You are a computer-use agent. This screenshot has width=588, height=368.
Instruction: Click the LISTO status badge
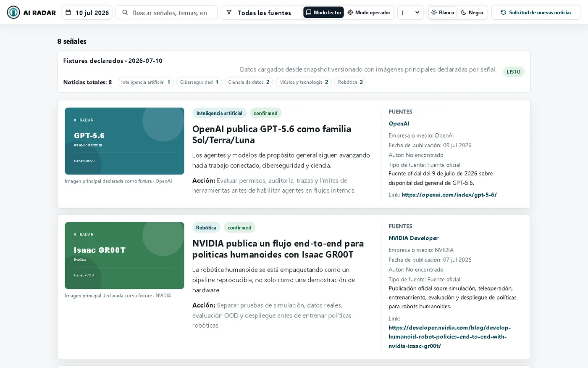pos(513,72)
